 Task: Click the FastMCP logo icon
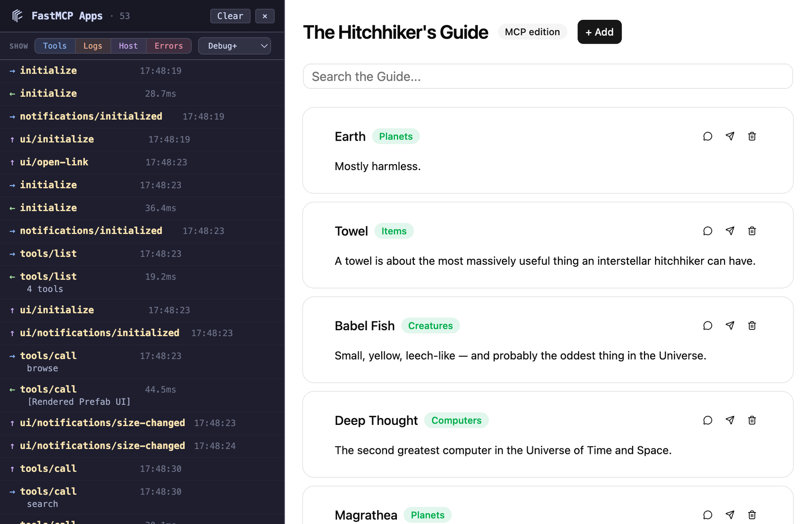17,16
